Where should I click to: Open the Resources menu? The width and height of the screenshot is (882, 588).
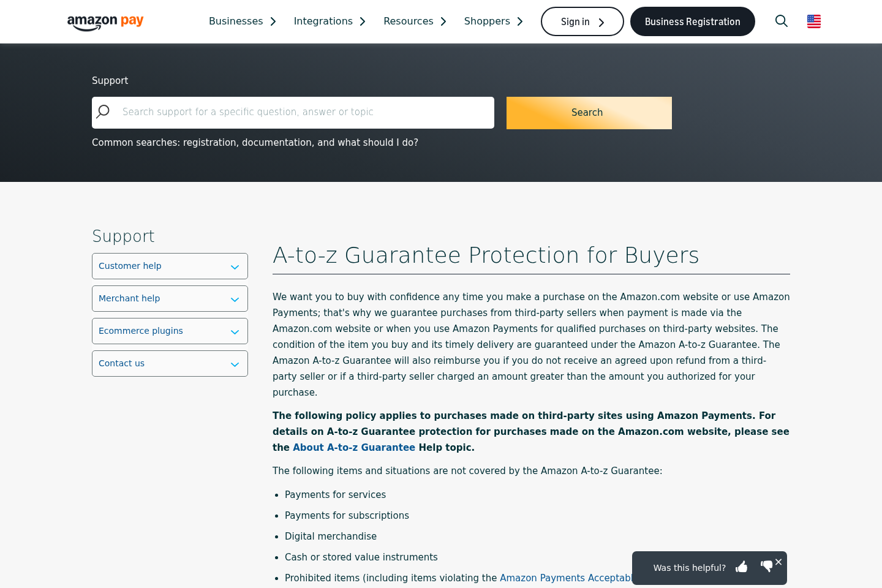415,21
